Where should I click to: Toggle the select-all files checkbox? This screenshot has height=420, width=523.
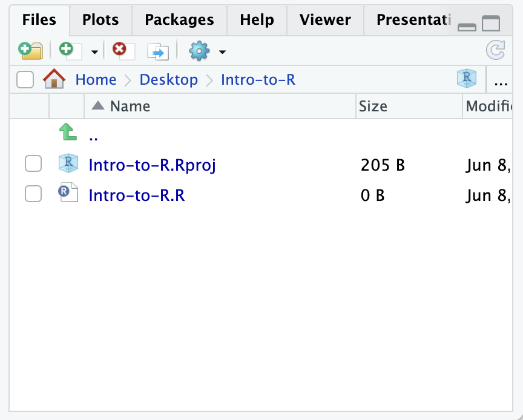(25, 79)
